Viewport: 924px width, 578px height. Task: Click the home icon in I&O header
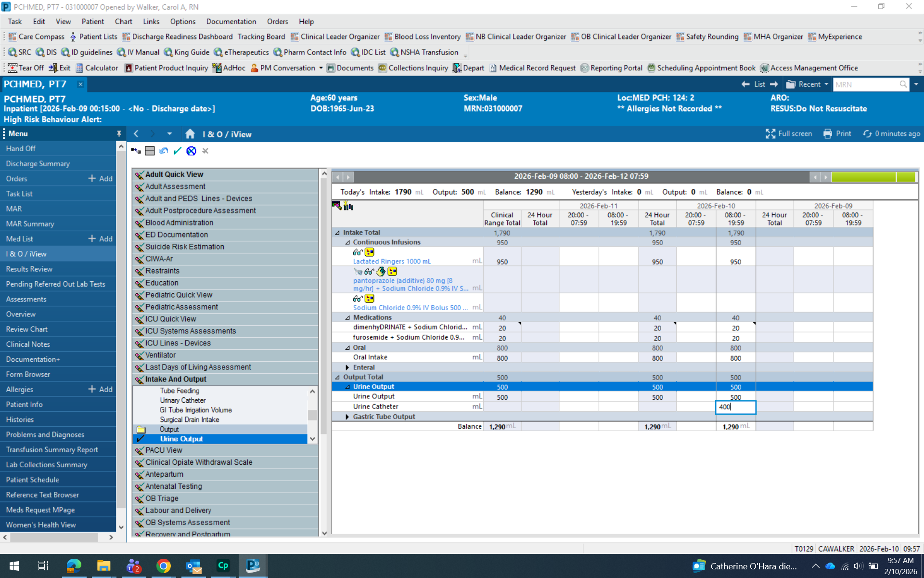coord(190,134)
